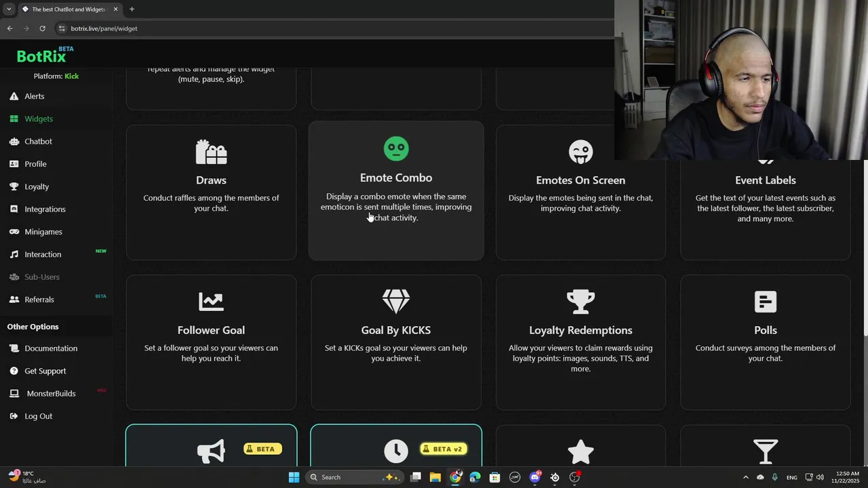The image size is (868, 488).
Task: Click the cocktail glass icon widget card
Action: tap(765, 451)
